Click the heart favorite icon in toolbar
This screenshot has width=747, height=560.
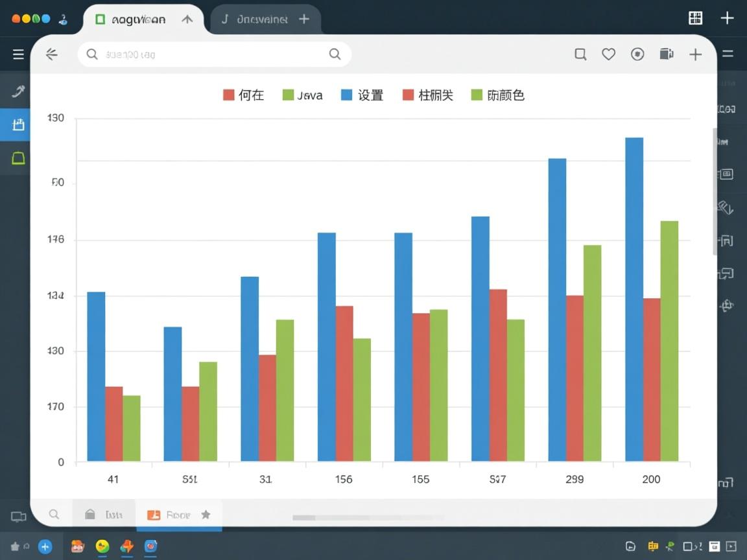(608, 54)
